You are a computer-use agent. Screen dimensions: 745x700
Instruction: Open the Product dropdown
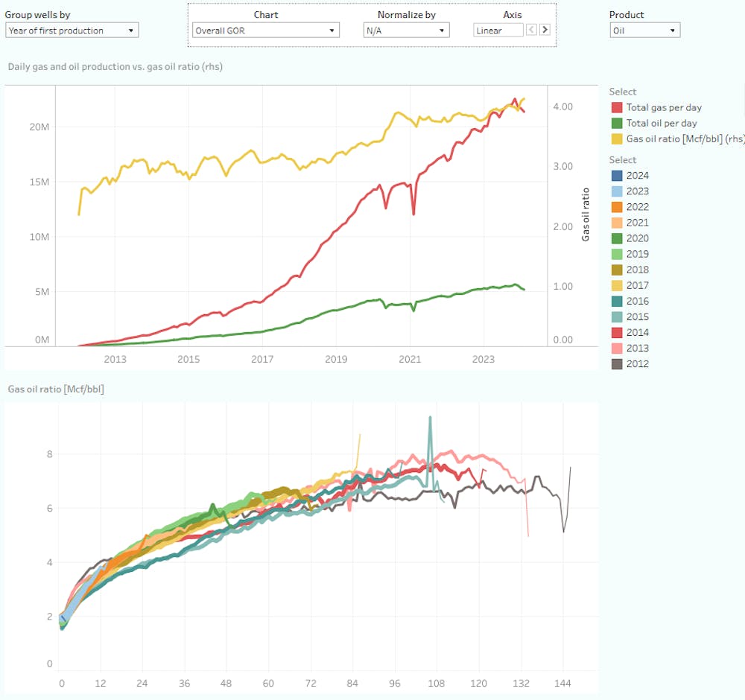(x=644, y=31)
